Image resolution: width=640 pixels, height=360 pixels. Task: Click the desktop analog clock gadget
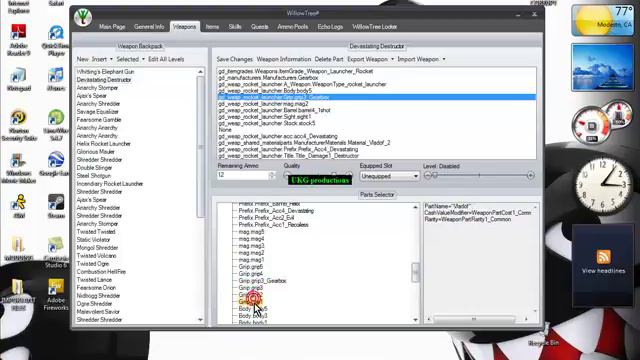point(604,186)
